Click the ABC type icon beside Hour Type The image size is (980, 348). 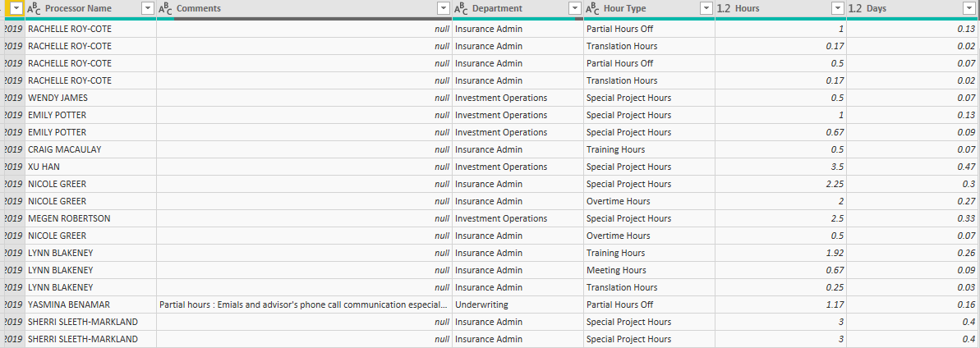[x=592, y=9]
